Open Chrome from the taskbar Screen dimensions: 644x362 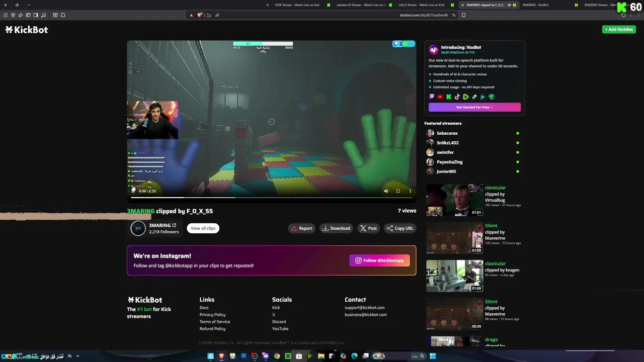[277, 356]
